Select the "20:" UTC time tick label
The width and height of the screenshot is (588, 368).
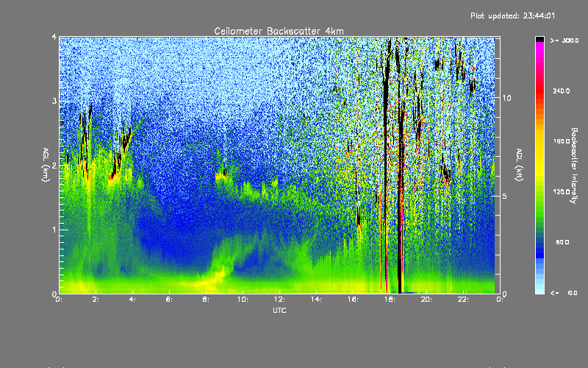click(x=426, y=300)
